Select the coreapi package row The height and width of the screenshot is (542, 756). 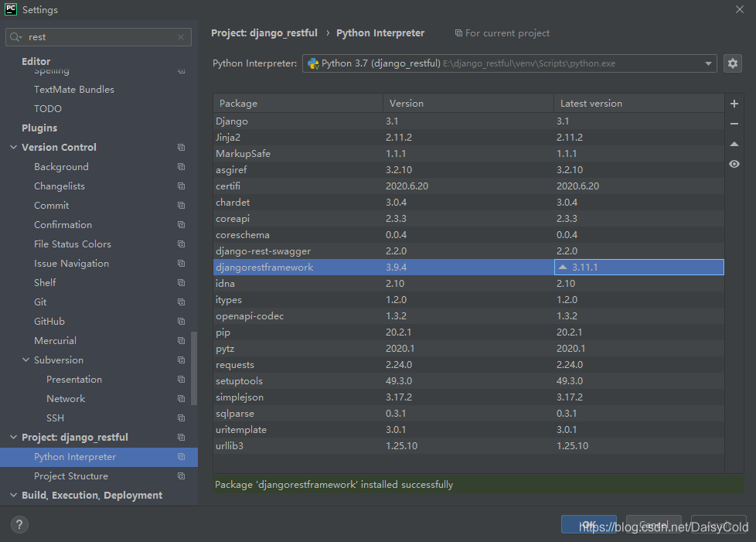tap(468, 219)
